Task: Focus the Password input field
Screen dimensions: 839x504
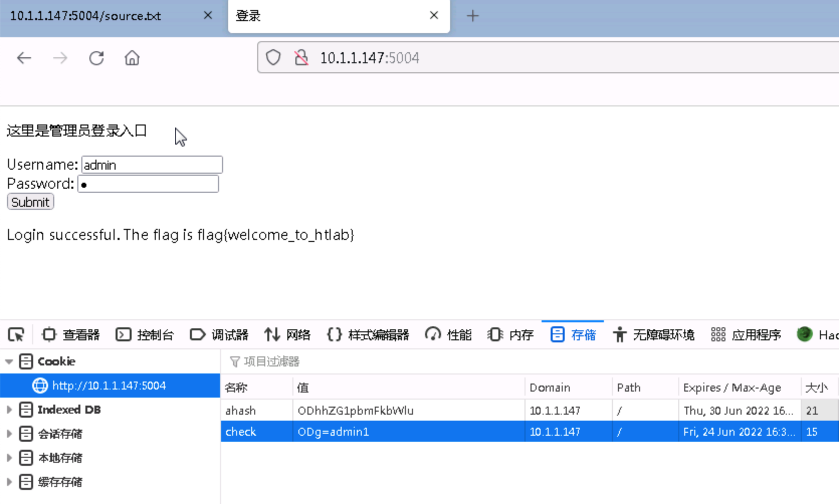Action: coord(148,184)
